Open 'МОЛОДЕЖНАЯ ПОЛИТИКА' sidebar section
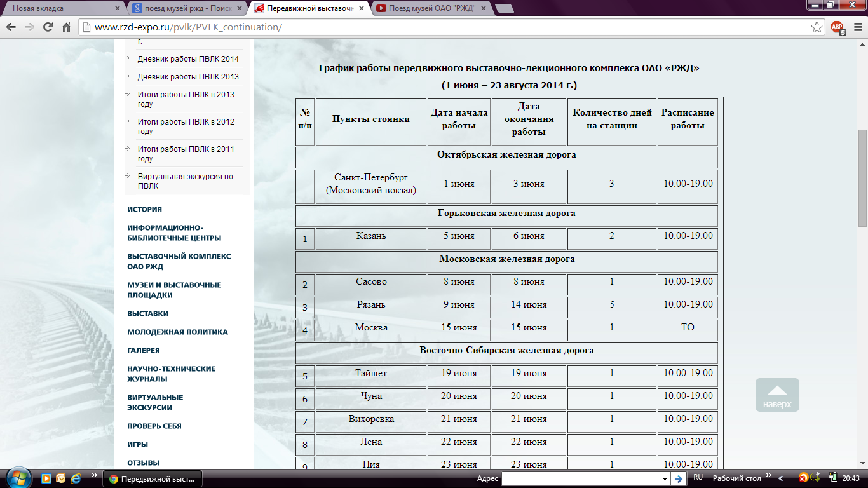The width and height of the screenshot is (868, 488). (x=177, y=332)
